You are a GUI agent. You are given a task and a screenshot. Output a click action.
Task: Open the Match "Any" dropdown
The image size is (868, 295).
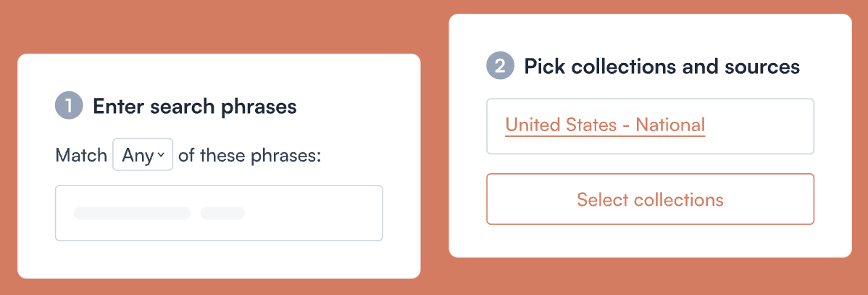143,154
